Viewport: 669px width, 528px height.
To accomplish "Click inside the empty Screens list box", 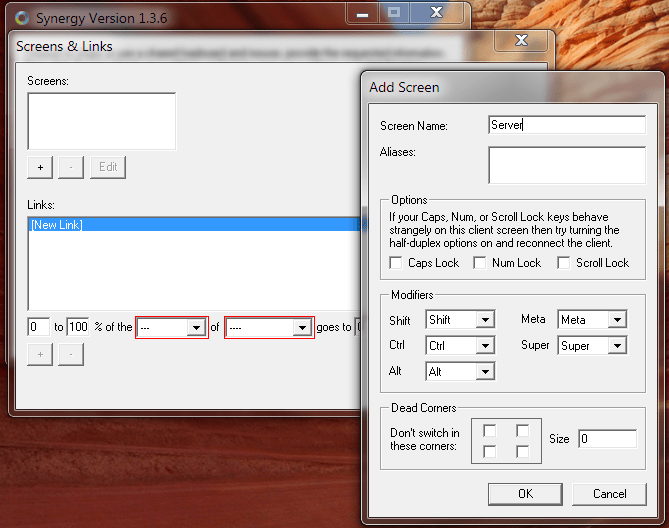I will click(102, 121).
